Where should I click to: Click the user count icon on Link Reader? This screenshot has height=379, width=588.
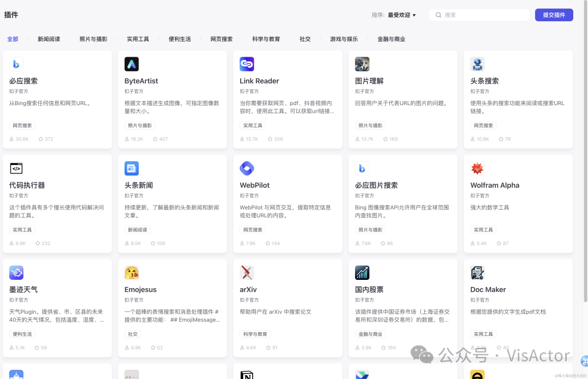pos(242,139)
